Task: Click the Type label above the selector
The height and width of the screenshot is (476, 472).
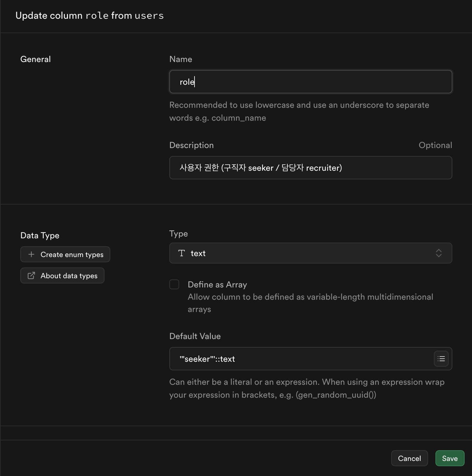Action: (x=179, y=234)
